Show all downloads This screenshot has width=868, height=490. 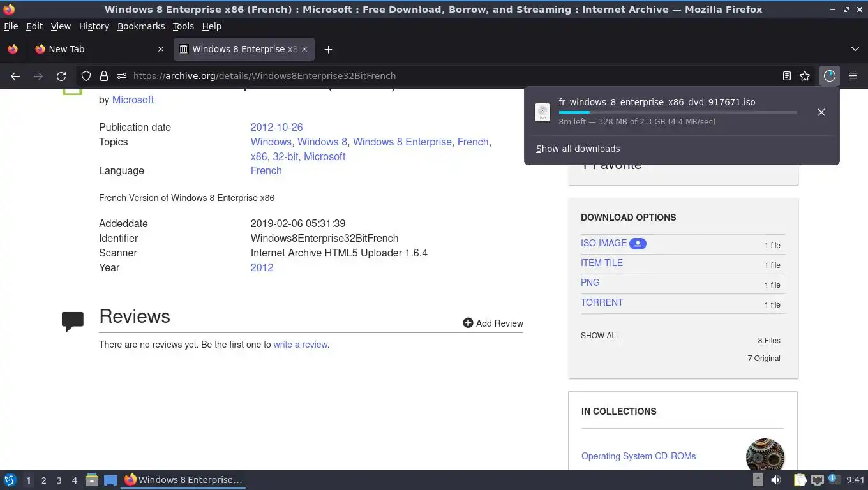click(578, 149)
